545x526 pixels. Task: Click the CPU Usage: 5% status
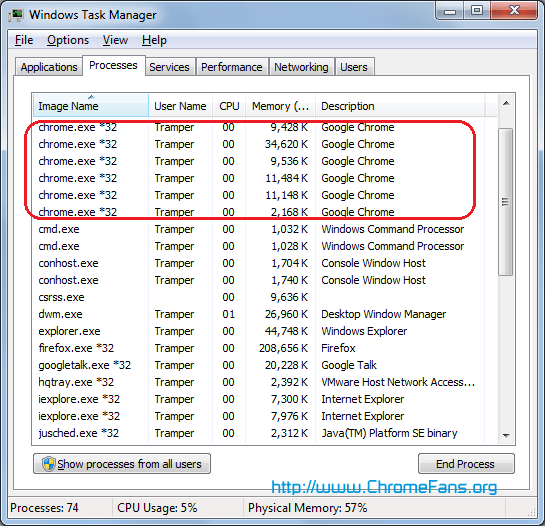tap(157, 508)
